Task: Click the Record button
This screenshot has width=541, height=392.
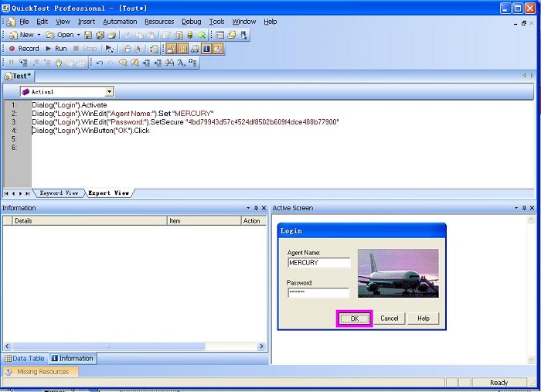Action: (24, 49)
